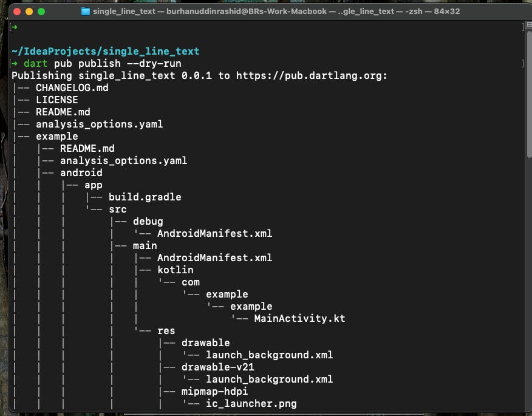
Task: Minimize the terminal using the yellow button
Action: [x=29, y=12]
